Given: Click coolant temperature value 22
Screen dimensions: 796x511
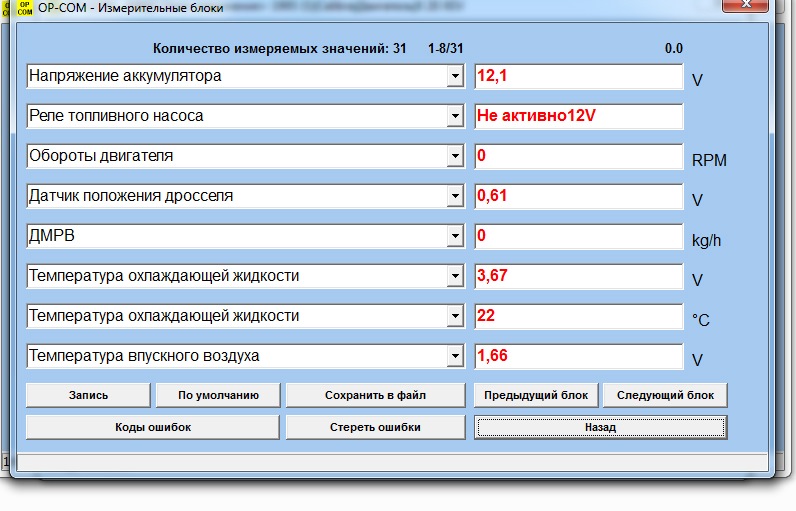Looking at the screenshot, I should coord(579,316).
